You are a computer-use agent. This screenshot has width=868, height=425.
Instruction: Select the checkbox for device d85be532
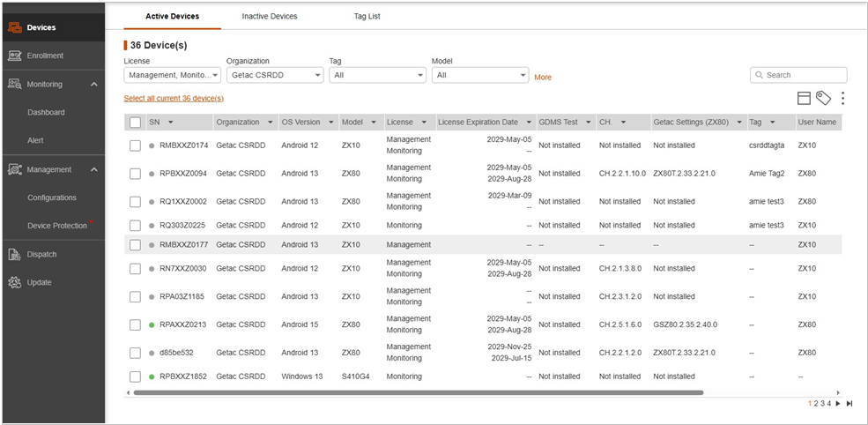[135, 353]
